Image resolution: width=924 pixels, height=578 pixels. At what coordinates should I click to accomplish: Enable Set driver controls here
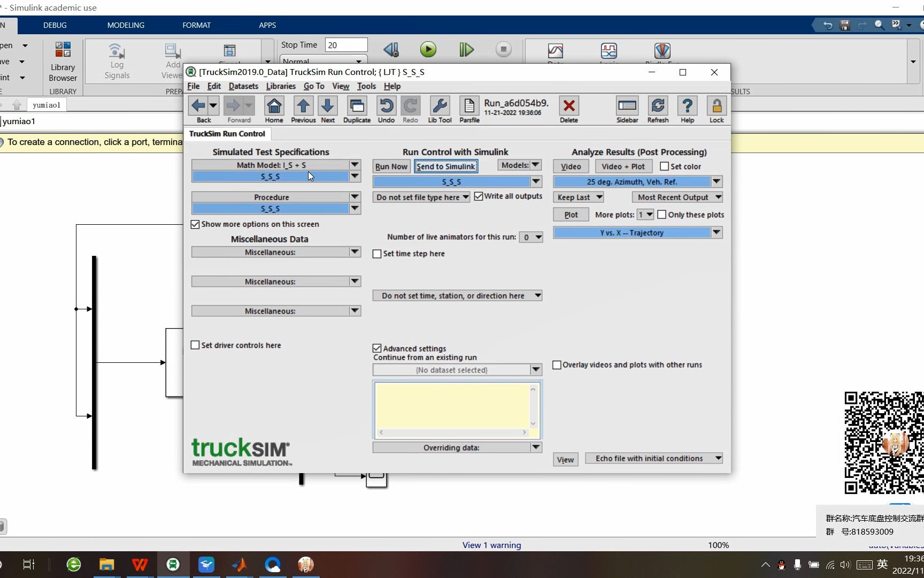click(195, 345)
